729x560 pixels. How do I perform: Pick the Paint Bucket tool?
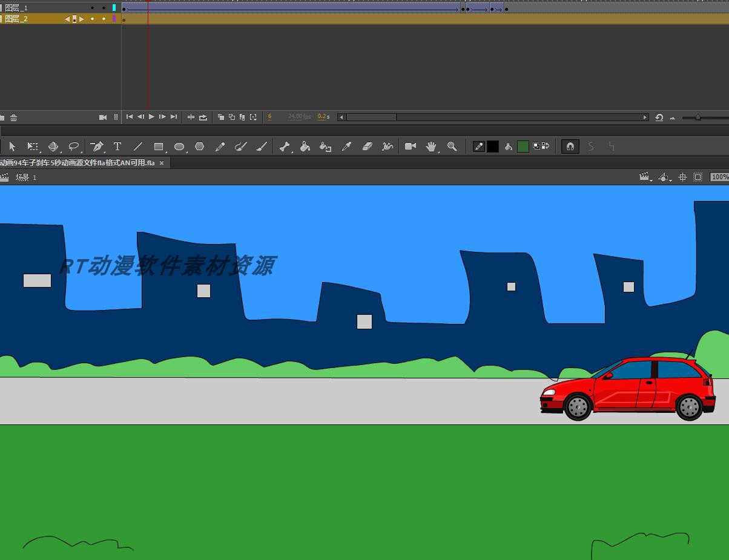point(305,147)
